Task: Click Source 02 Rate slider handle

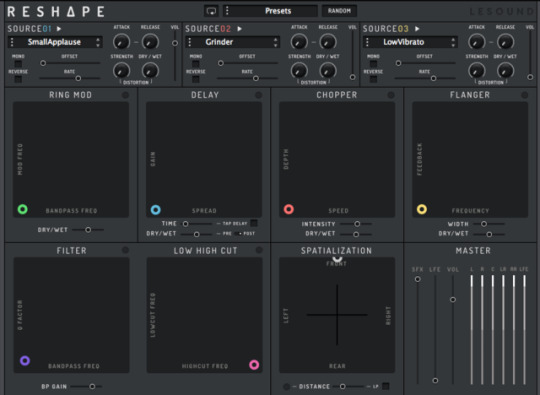Action: pyautogui.click(x=256, y=79)
